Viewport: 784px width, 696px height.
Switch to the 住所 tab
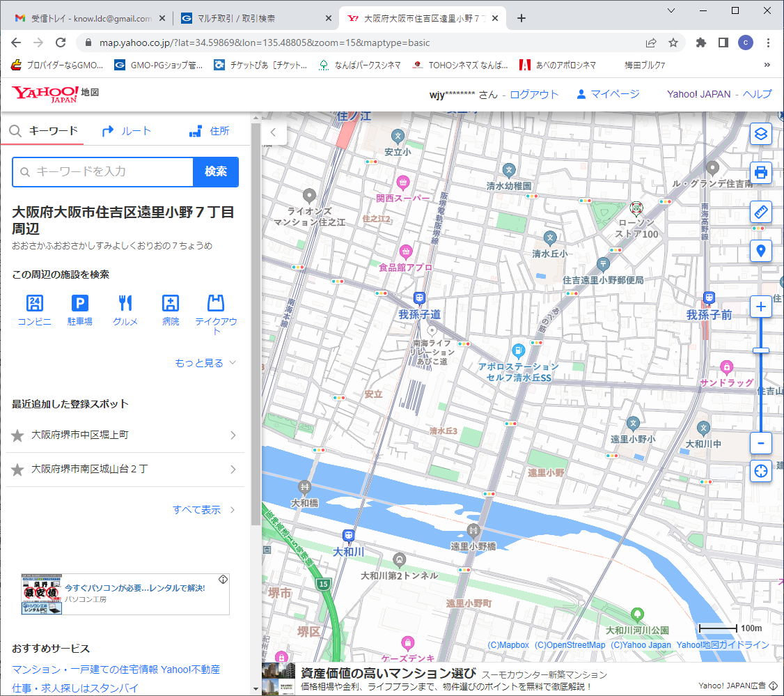click(x=209, y=131)
